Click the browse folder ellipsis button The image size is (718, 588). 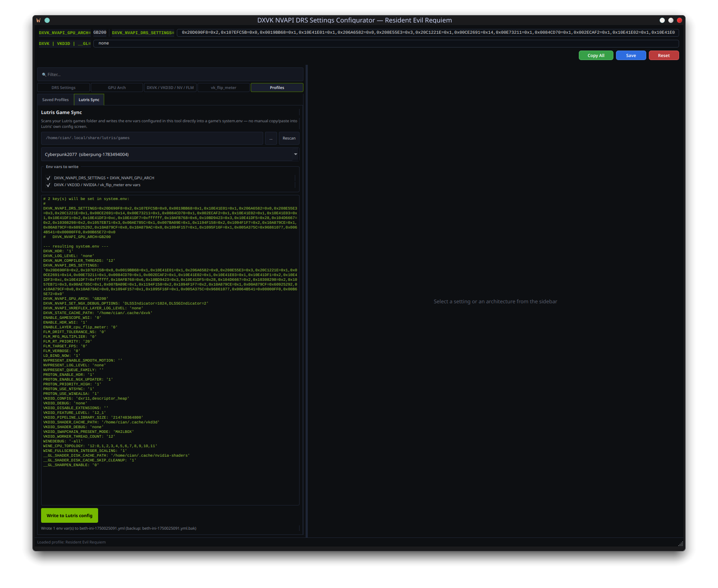coord(271,138)
